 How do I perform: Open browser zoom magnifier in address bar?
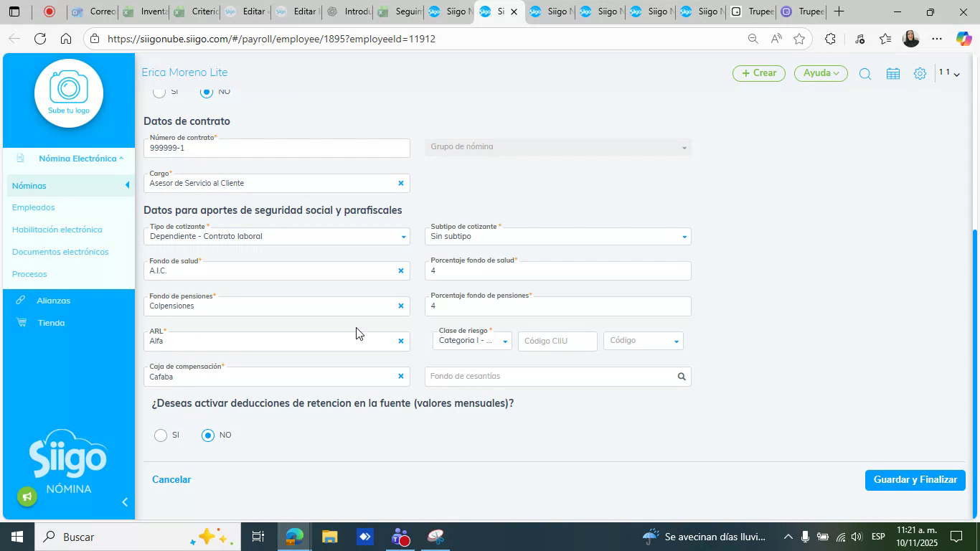pos(753,39)
